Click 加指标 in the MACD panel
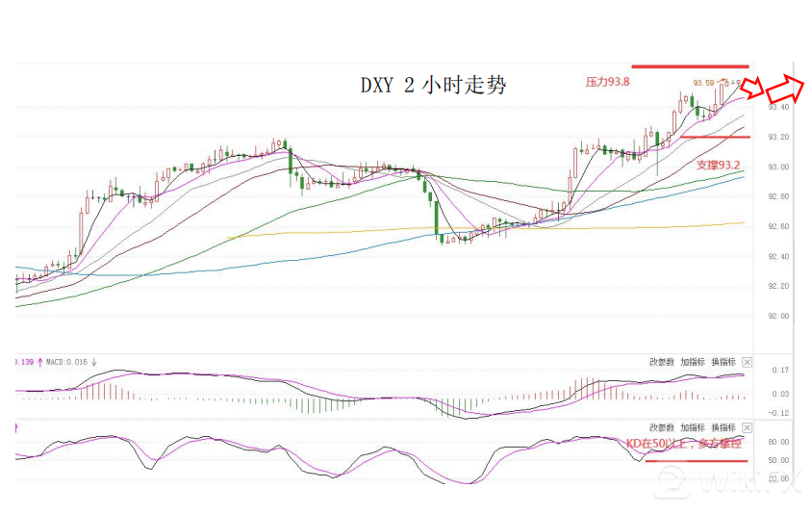This screenshot has width=812, height=514. coord(692,362)
